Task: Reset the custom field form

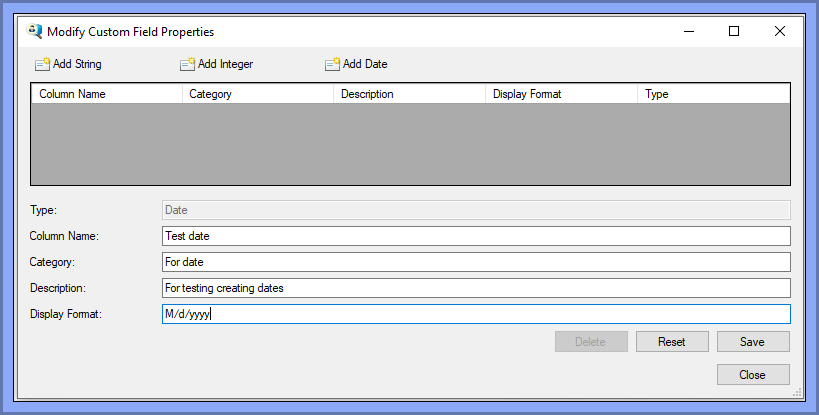Action: pyautogui.click(x=672, y=342)
